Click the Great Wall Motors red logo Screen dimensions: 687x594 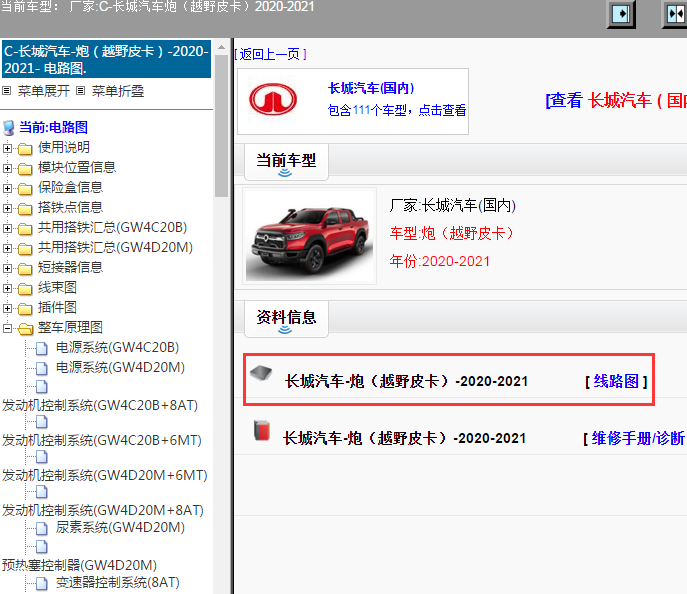click(273, 100)
